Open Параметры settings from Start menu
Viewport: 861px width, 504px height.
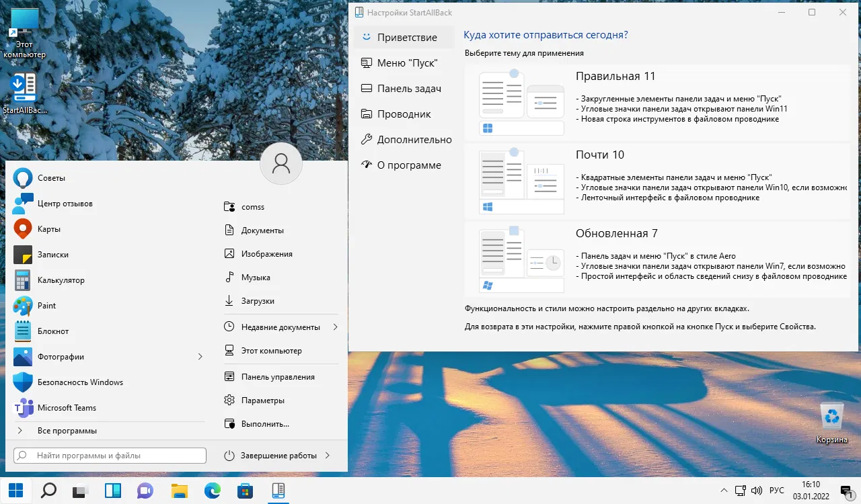coord(280,401)
